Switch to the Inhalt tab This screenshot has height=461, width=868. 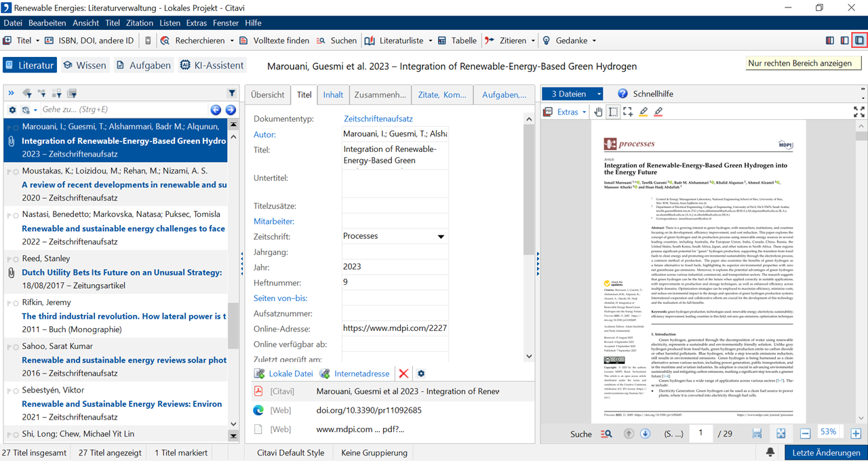coord(333,95)
